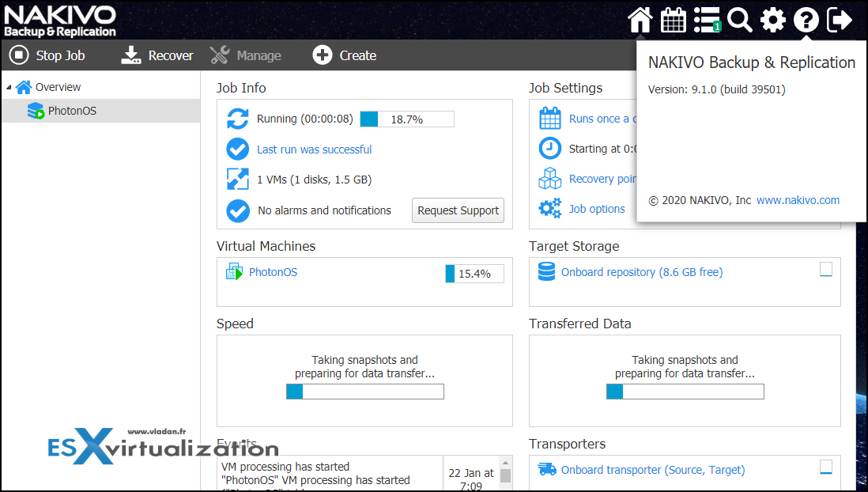Open the Onboard transporter link
The image size is (868, 492).
(653, 470)
